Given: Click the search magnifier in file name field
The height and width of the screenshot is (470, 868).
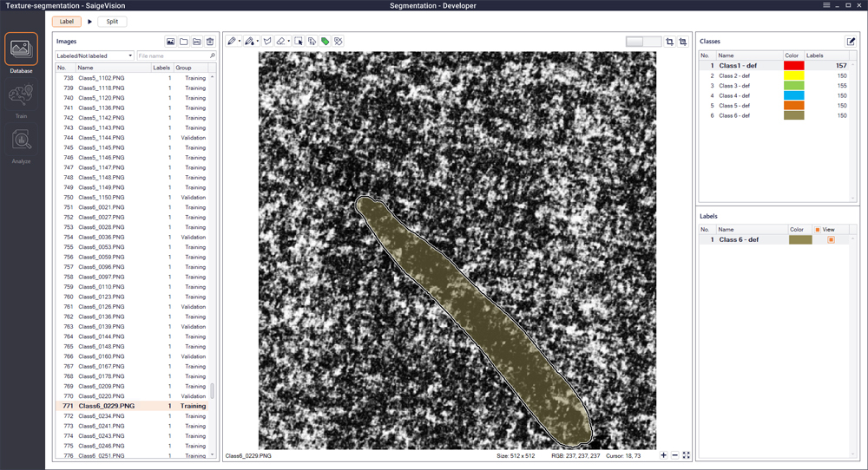Looking at the screenshot, I should (212, 55).
